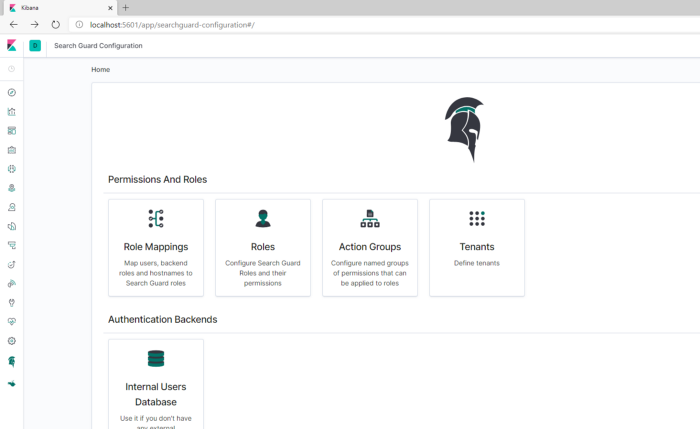Click the Kibana logo in the header
Viewport: 700px width, 429px height.
coord(12,46)
